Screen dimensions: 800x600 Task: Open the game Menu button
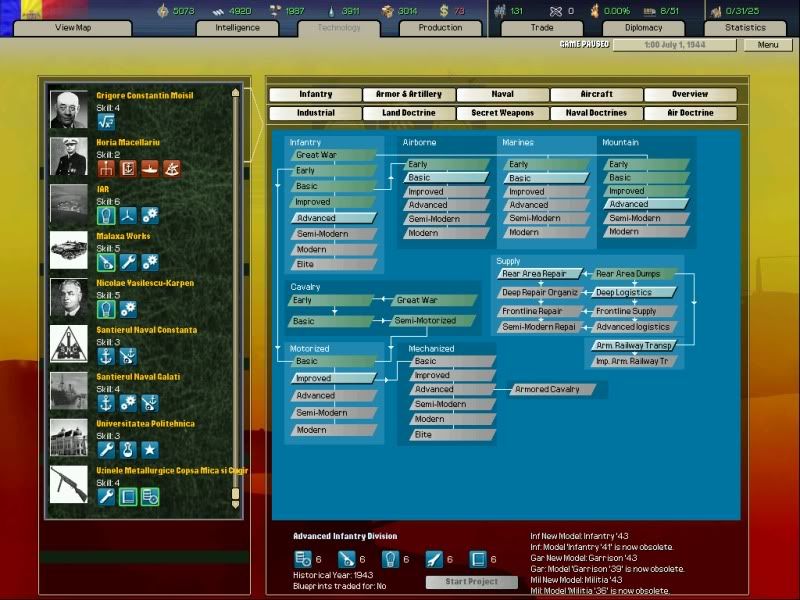(767, 45)
